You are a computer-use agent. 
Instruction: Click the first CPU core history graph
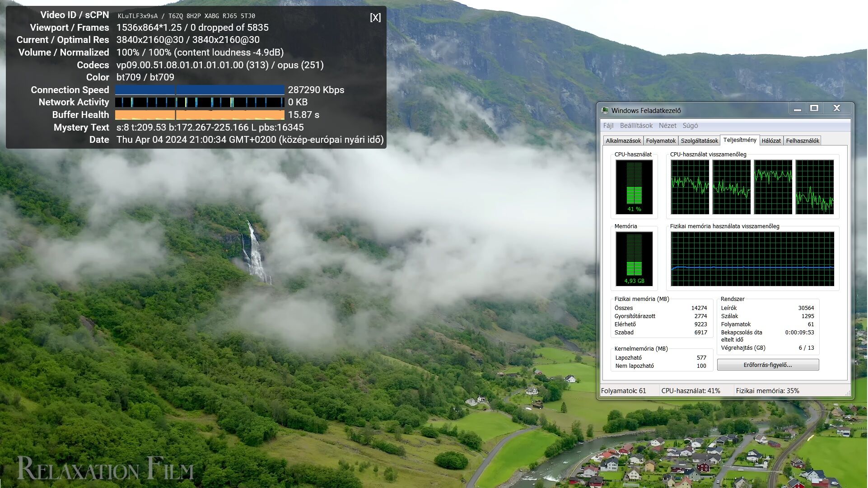coord(690,187)
